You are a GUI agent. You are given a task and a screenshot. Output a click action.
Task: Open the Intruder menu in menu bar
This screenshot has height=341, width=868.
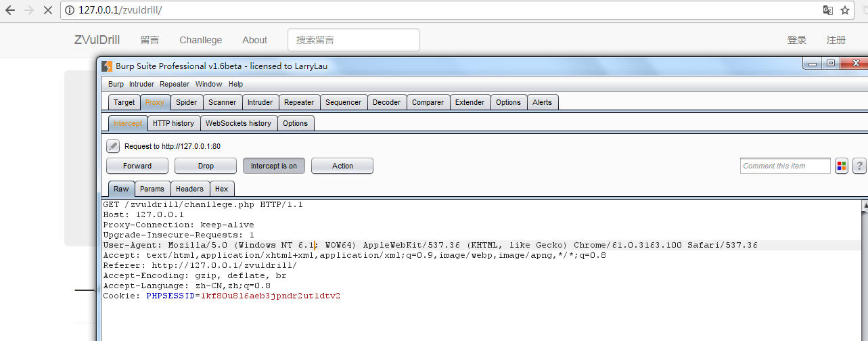pos(141,84)
